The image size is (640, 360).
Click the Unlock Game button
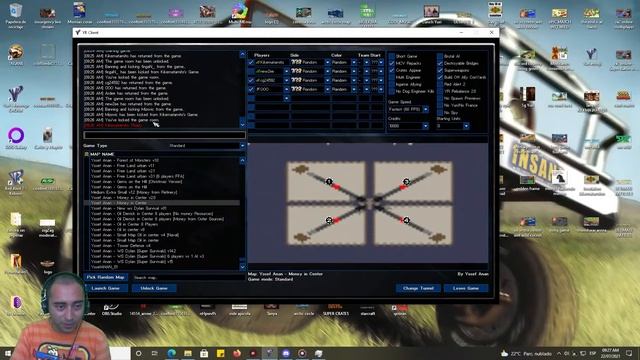tap(154, 288)
